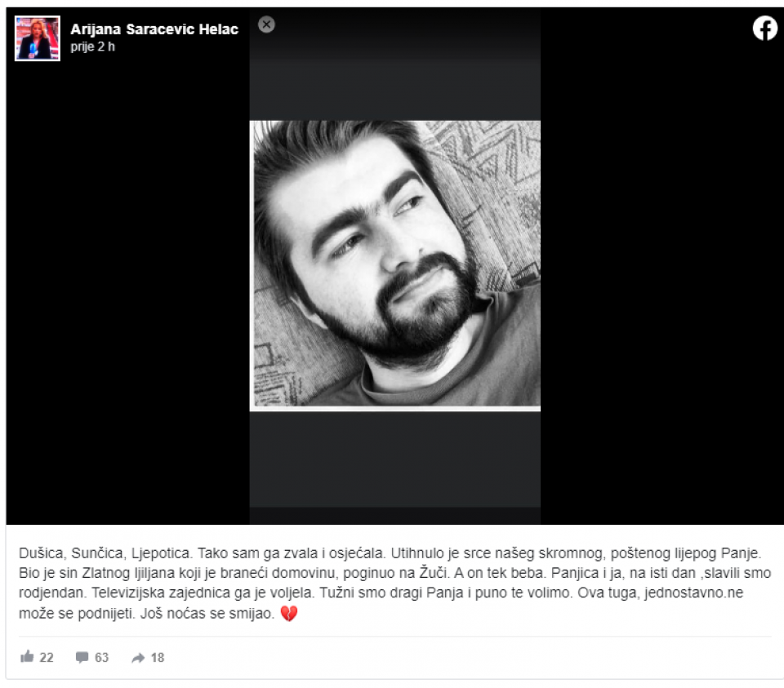The width and height of the screenshot is (784, 688).
Task: Click the black and white portrait photo
Action: [x=395, y=266]
